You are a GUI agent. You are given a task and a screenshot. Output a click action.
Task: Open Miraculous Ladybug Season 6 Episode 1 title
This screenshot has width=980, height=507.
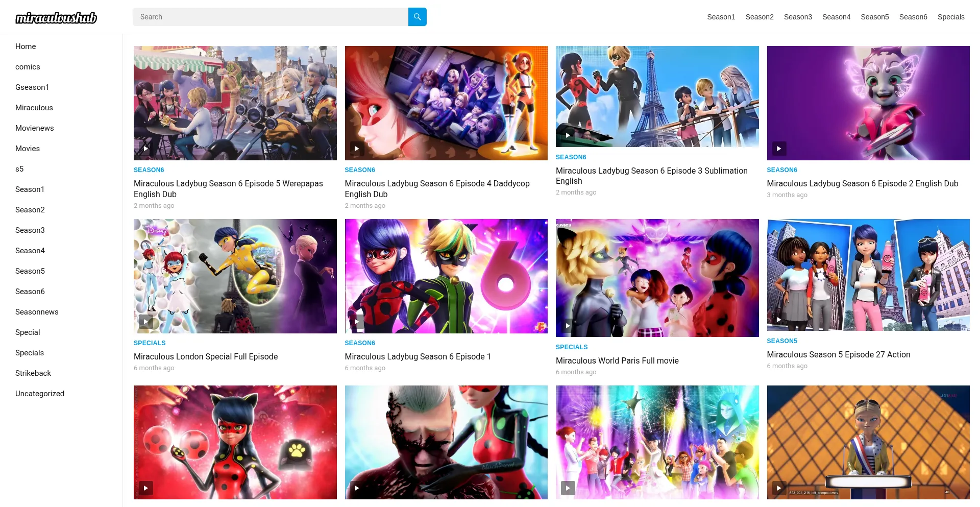point(418,356)
